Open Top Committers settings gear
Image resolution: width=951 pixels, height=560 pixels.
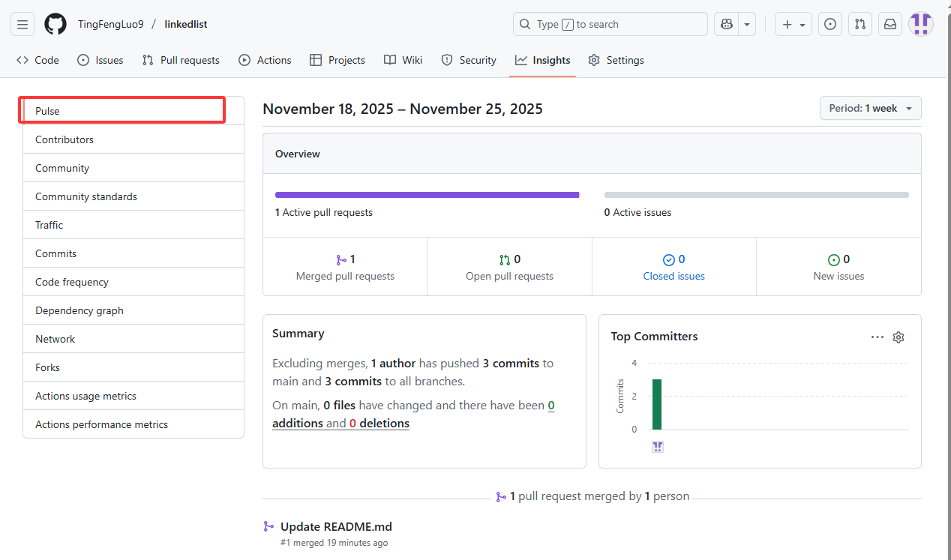tap(898, 337)
